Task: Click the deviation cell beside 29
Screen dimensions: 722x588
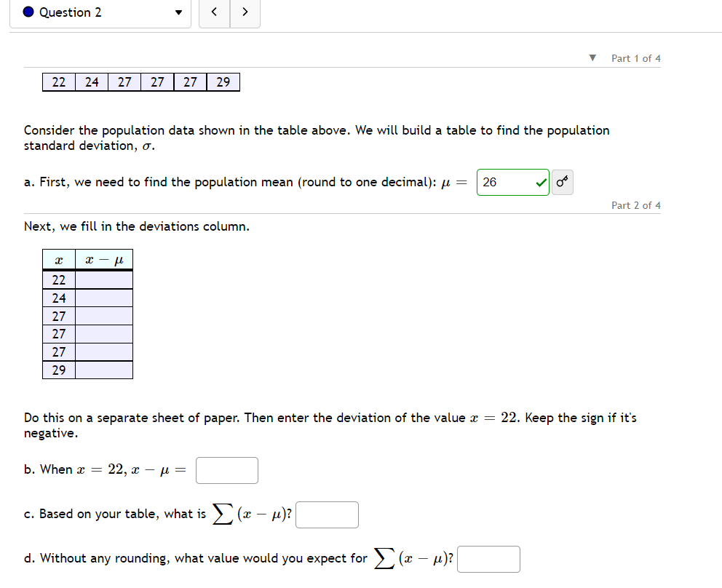Action: pyautogui.click(x=103, y=370)
